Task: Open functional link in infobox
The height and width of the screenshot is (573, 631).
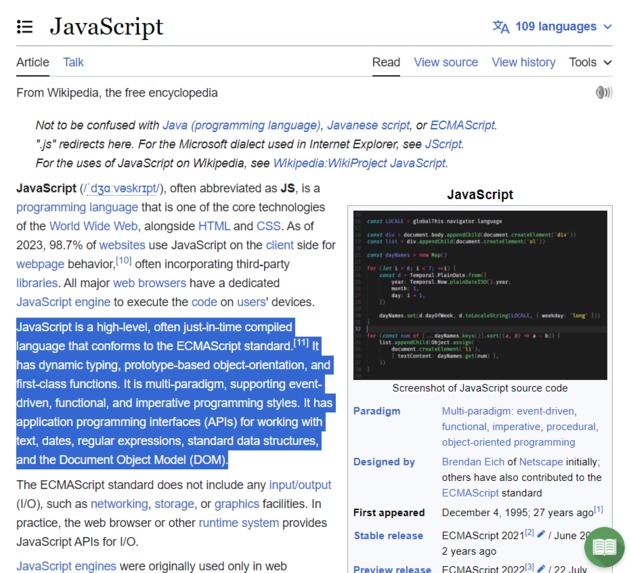Action: tap(464, 427)
